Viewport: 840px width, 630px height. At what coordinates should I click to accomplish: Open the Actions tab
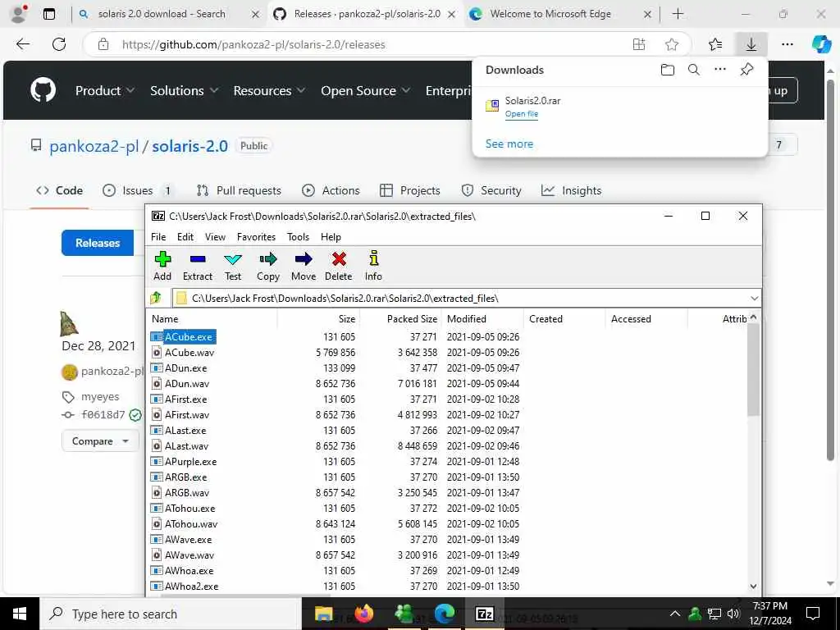pyautogui.click(x=331, y=190)
